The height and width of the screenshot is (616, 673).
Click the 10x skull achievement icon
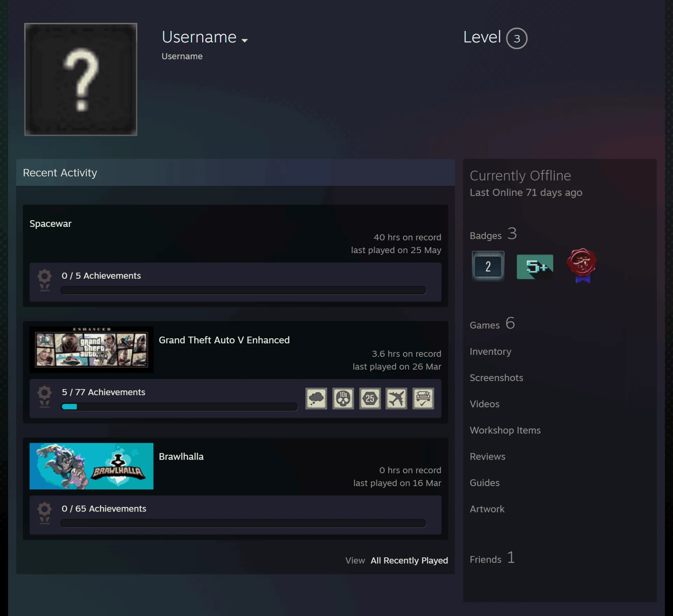click(x=343, y=398)
